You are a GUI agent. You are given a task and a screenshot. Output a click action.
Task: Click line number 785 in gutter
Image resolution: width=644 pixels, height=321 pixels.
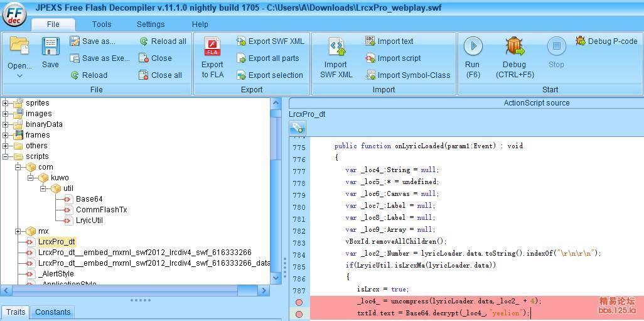[299, 267]
